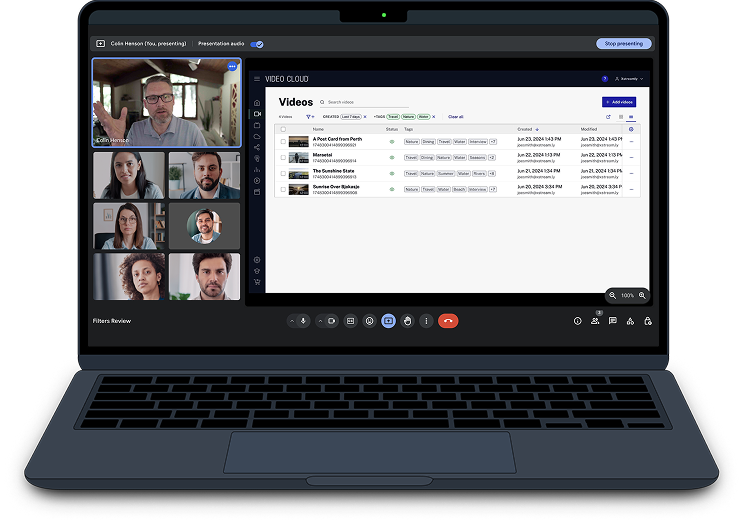
Task: Remove the Tags filter with its X
Action: coord(434,117)
